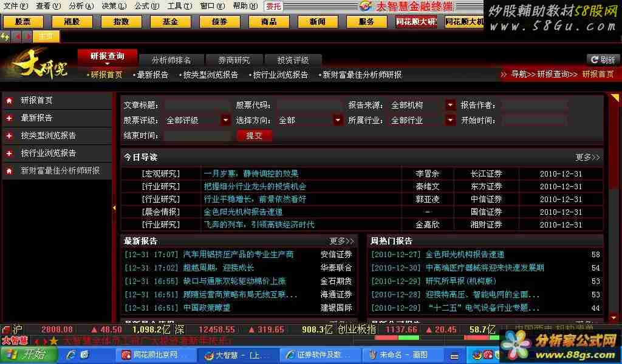Screen dimensions: 622x364
Task: Click the broker name 湘财证券
Action: click(x=487, y=224)
